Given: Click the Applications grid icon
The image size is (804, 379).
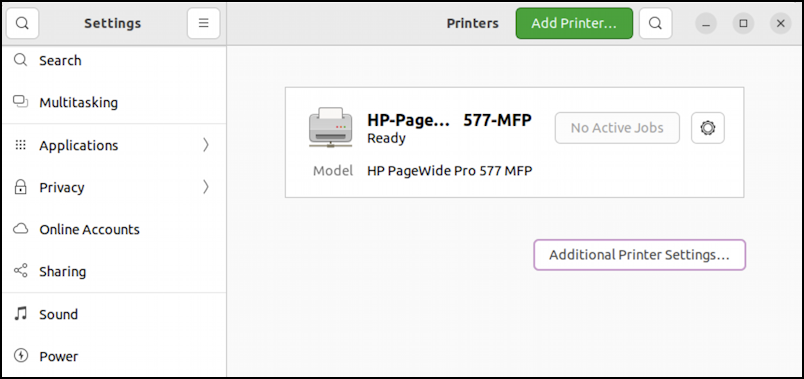Looking at the screenshot, I should pos(21,145).
